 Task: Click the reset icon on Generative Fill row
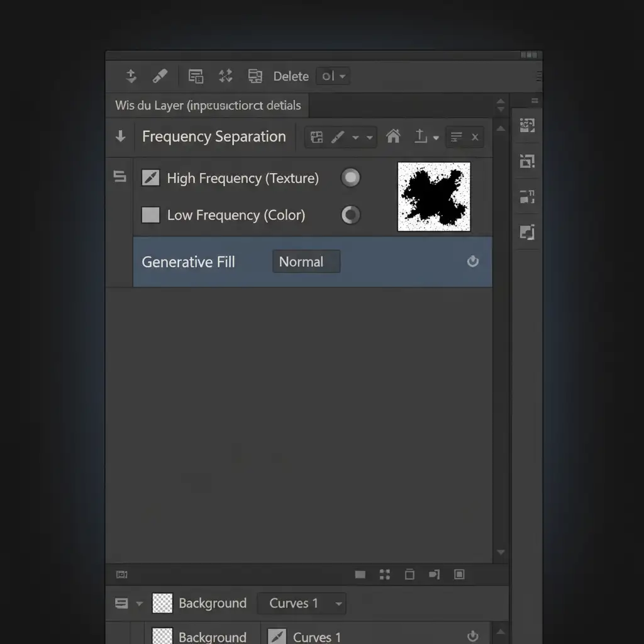[473, 262]
